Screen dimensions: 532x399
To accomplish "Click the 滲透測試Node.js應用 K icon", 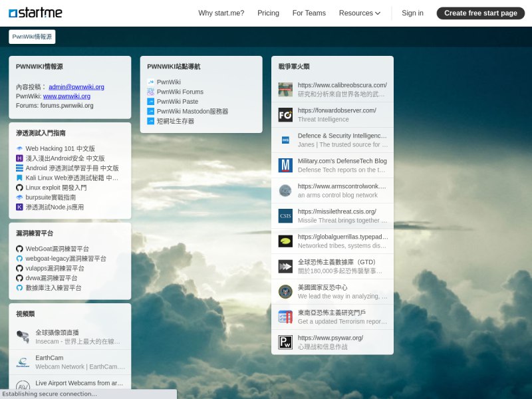I will 19,207.
